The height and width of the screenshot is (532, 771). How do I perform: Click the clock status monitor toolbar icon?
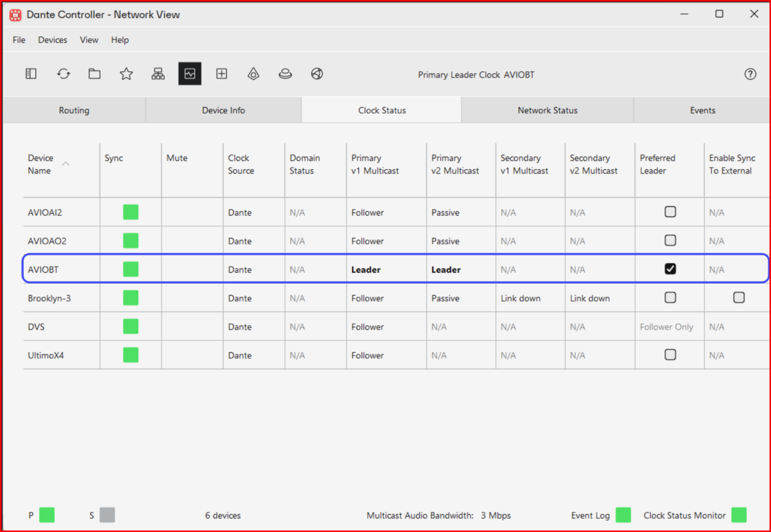click(190, 74)
